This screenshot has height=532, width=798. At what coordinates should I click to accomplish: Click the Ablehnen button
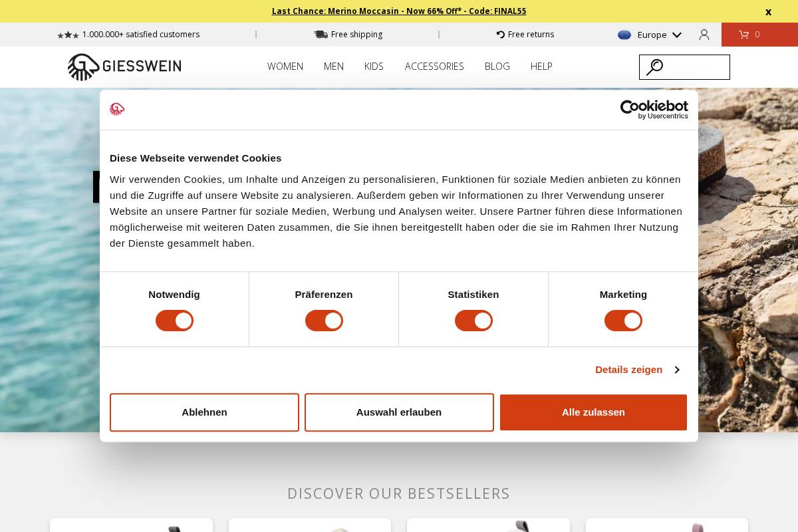204,412
